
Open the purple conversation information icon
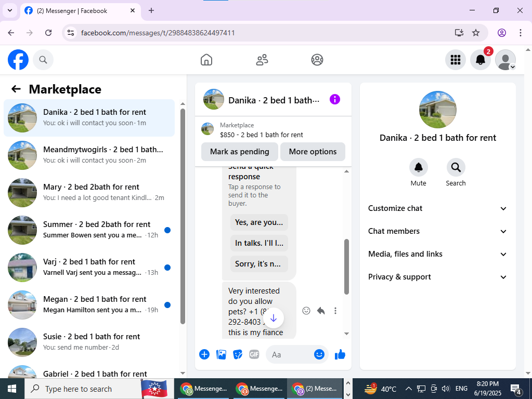pyautogui.click(x=335, y=99)
